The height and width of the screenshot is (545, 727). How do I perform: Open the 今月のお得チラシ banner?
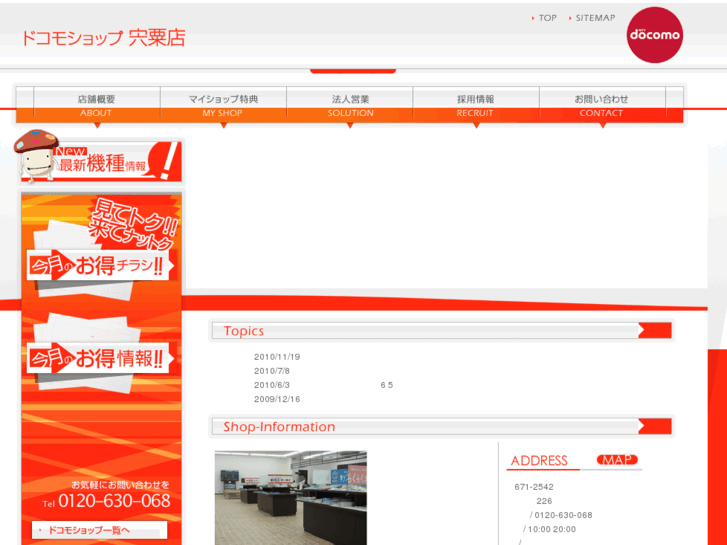(x=101, y=266)
